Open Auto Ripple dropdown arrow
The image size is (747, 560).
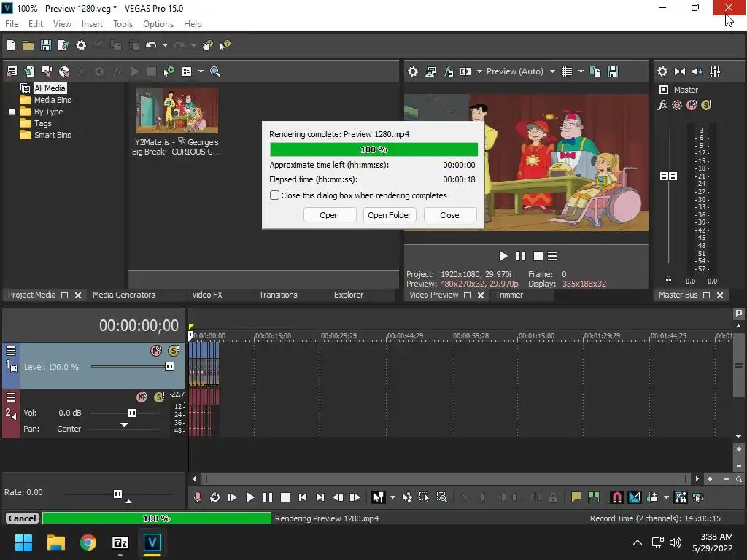[x=666, y=497]
